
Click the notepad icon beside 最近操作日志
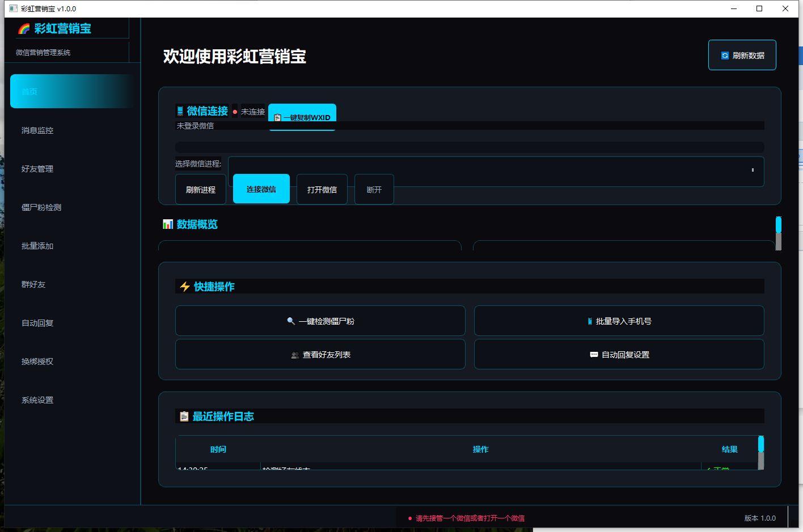pos(184,416)
